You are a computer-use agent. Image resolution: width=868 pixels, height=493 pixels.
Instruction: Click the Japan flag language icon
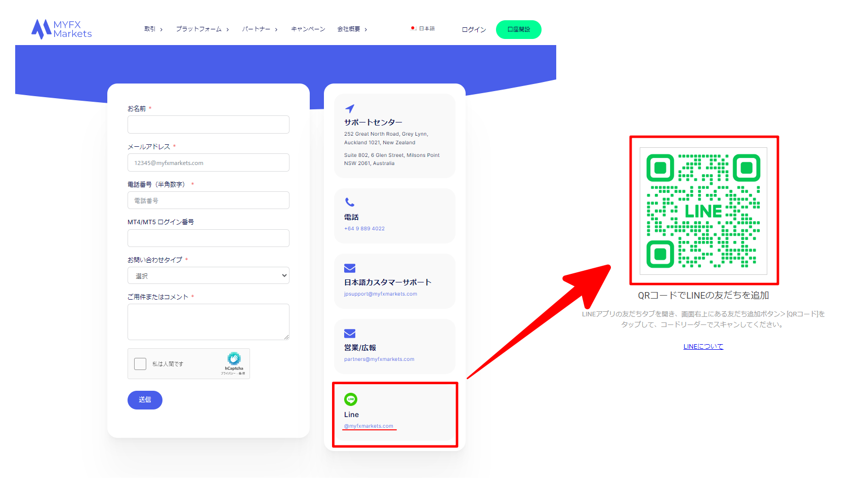414,28
